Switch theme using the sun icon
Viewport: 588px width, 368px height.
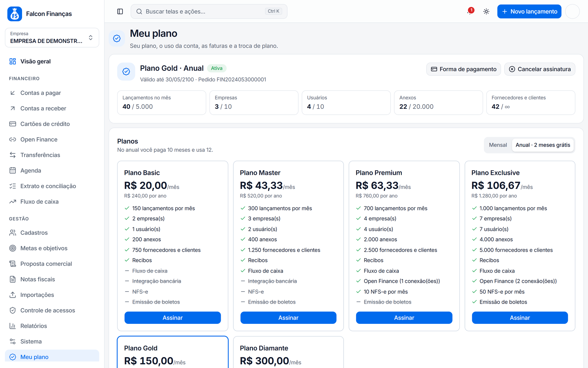[x=486, y=11]
